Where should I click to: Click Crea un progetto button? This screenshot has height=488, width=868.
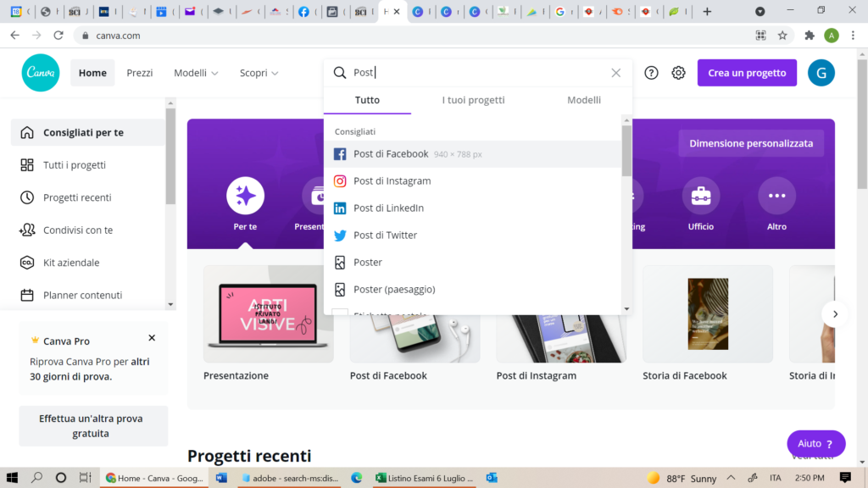(747, 73)
